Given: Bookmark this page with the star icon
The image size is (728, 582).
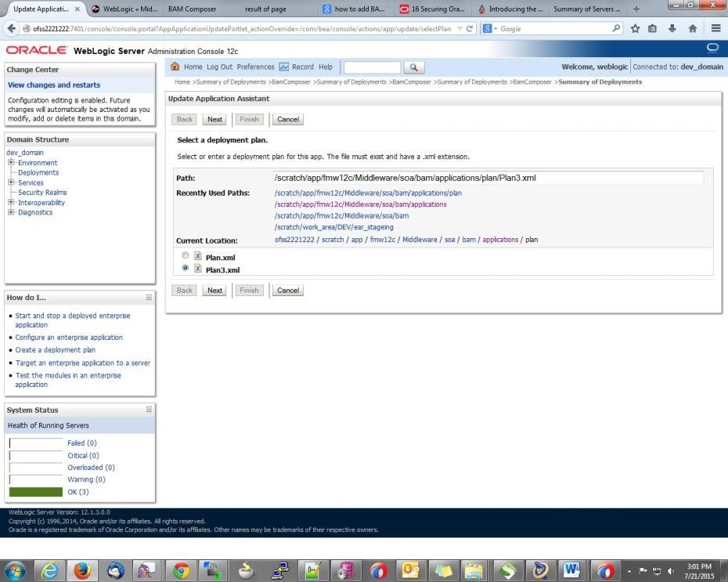Looking at the screenshot, I should [x=635, y=28].
